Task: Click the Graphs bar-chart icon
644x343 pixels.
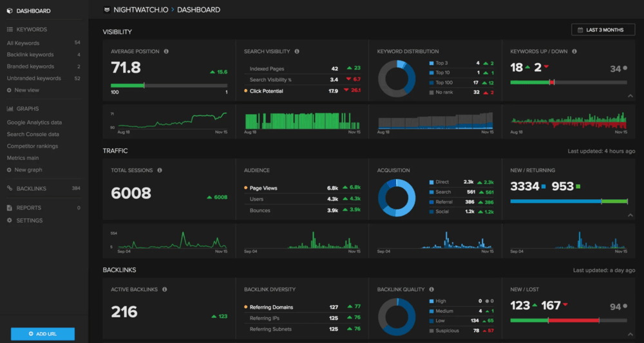Action: pyautogui.click(x=10, y=109)
